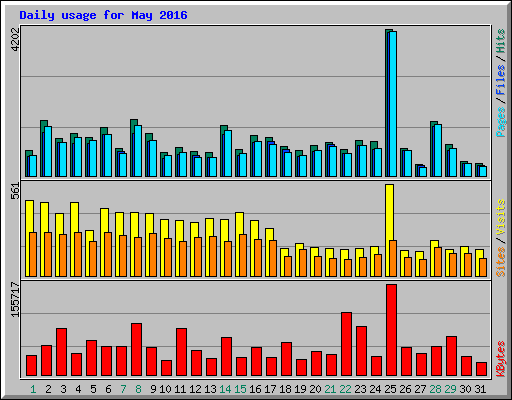Click the cyan Pages bar for day 28
This screenshot has width=512, height=400.
click(x=438, y=151)
